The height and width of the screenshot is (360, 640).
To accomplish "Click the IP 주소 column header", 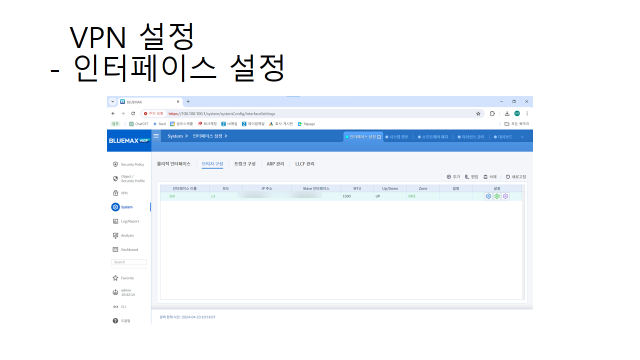I will (x=267, y=189).
